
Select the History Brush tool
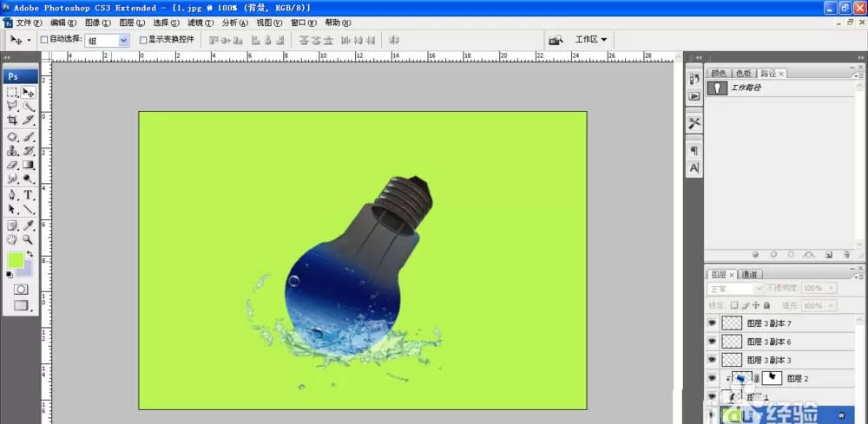[x=29, y=150]
